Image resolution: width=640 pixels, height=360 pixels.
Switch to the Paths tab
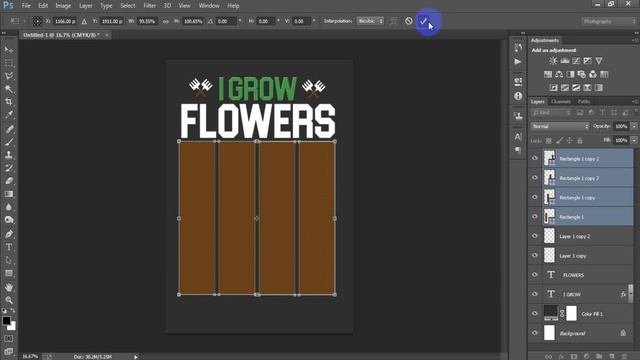[584, 102]
